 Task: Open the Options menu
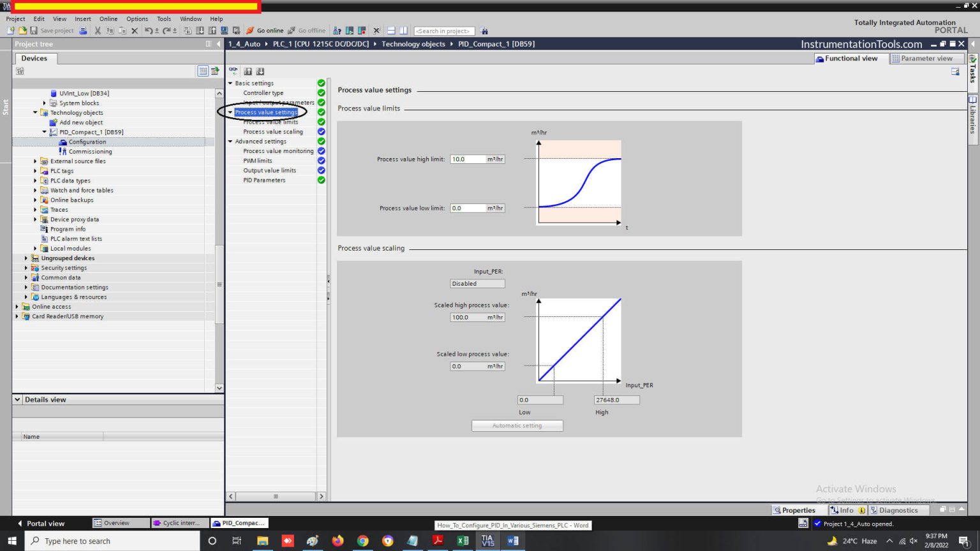click(137, 19)
